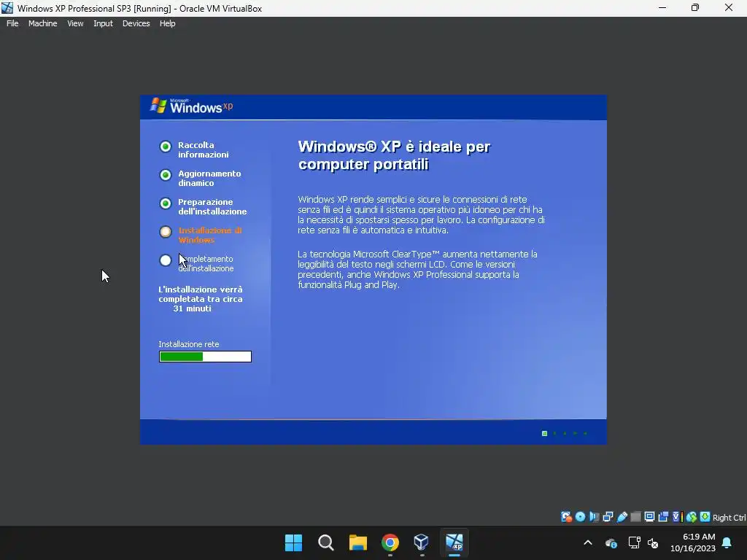
Task: Click the hard disk activity indicator icon
Action: 566,517
